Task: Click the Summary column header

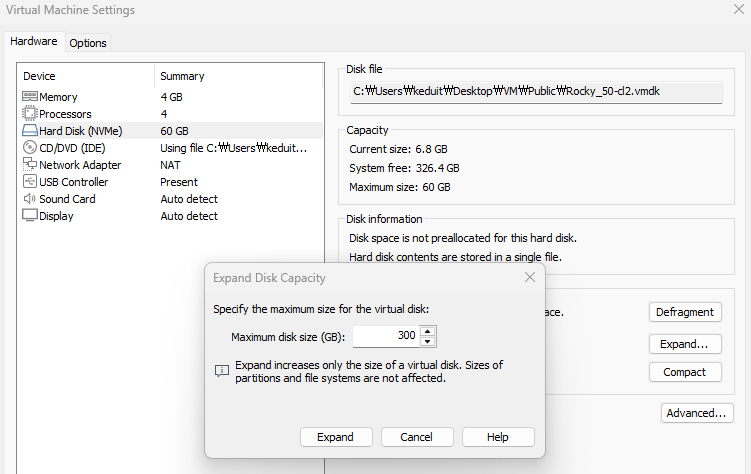Action: pyautogui.click(x=182, y=76)
